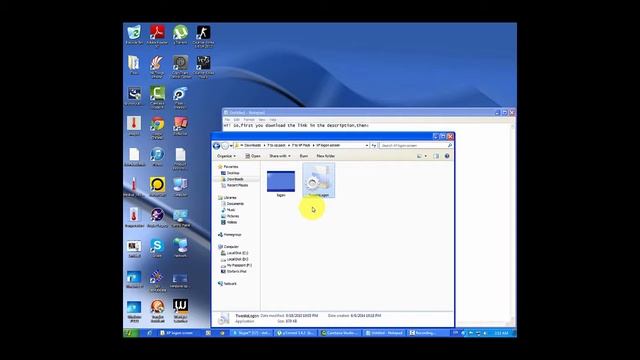
Task: Open the yellow circle desktop shortcut
Action: (x=157, y=187)
